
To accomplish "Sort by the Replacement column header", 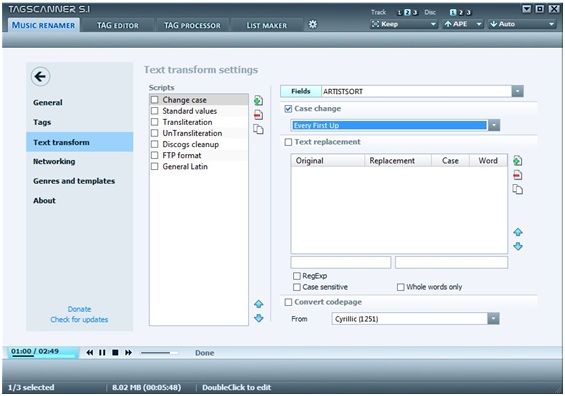I will tap(398, 161).
